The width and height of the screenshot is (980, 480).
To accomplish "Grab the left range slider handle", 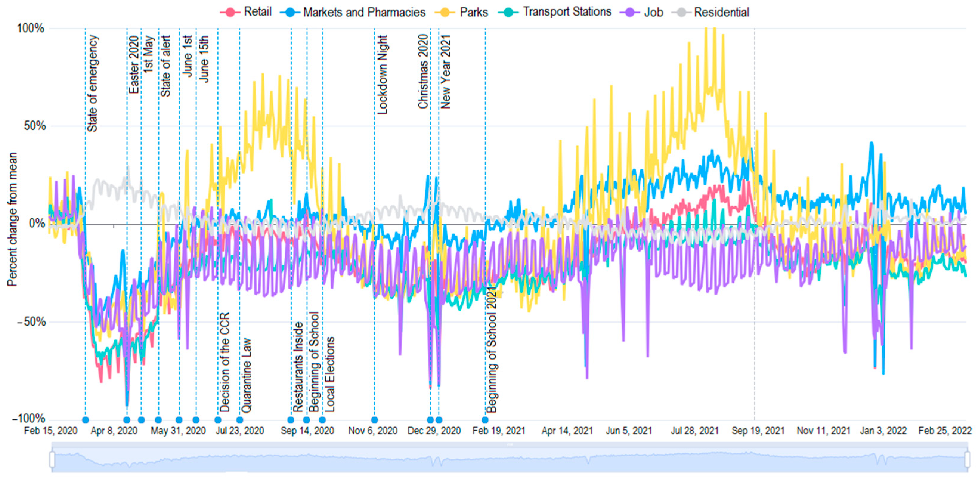I will coord(52,459).
